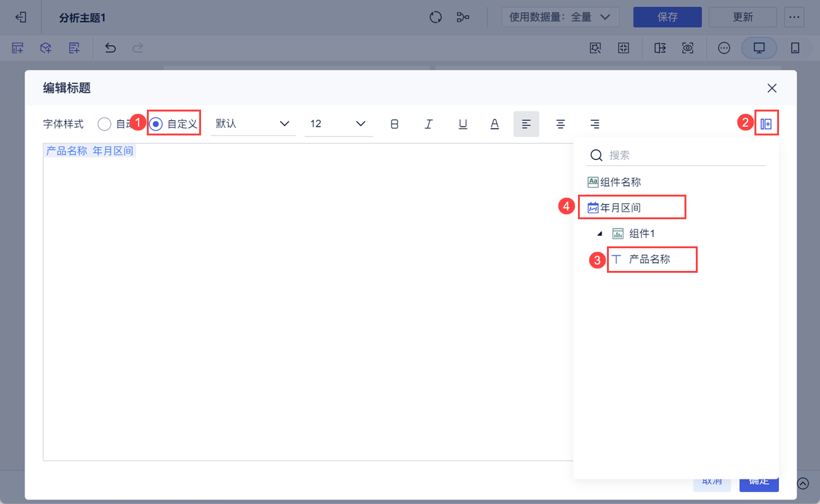Click the refresh data icon in header
The width and height of the screenshot is (820, 504).
[x=436, y=17]
